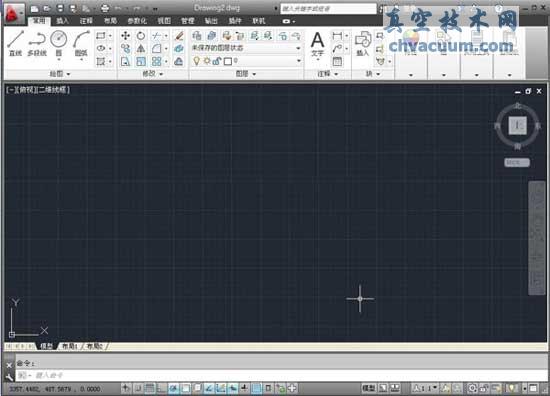Open the WCS menu below ViewCube
The image size is (550, 396).
(x=517, y=163)
